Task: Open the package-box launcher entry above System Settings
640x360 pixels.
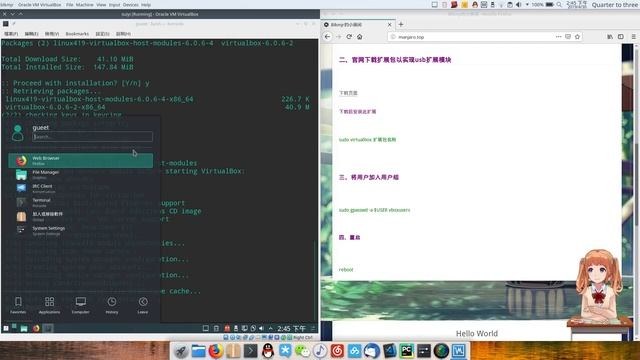Action: click(80, 216)
